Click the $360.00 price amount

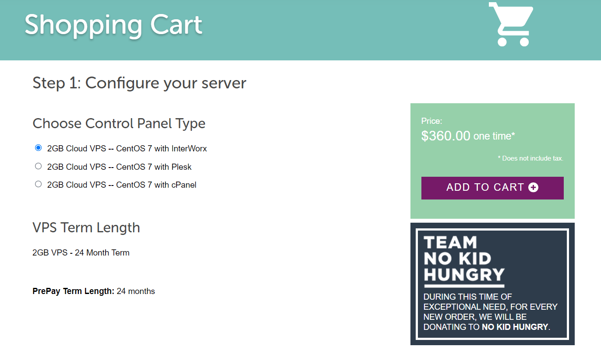[x=446, y=136]
